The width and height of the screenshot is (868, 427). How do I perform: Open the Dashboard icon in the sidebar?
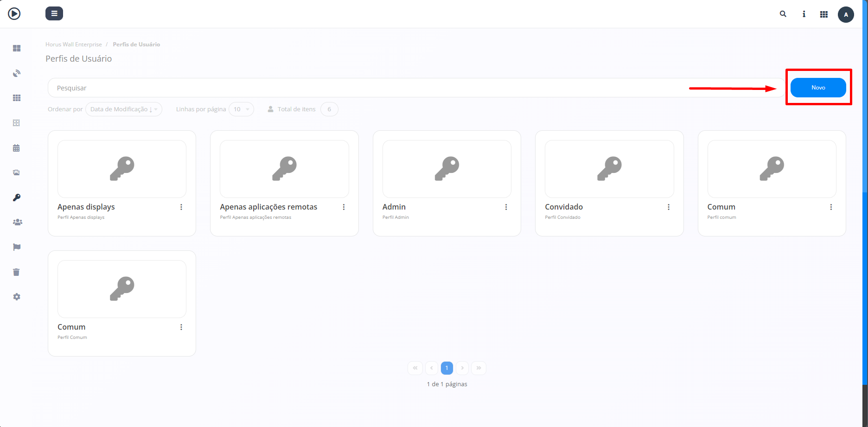17,48
